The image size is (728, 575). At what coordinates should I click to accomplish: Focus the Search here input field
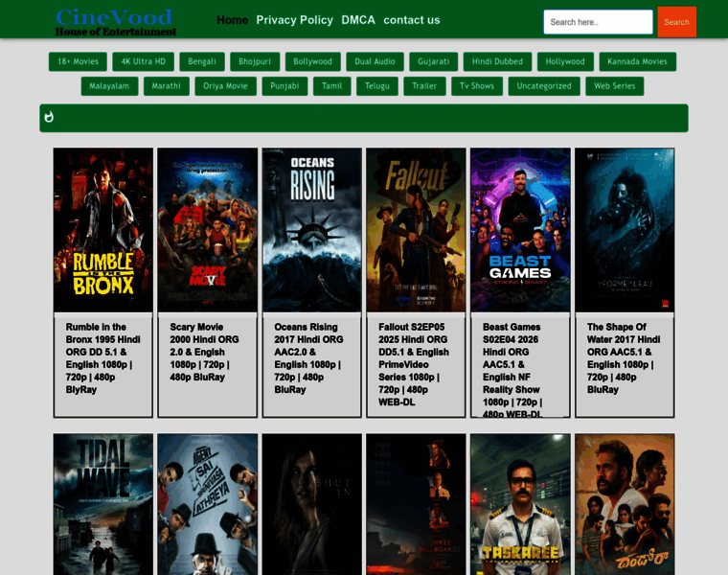coord(598,22)
